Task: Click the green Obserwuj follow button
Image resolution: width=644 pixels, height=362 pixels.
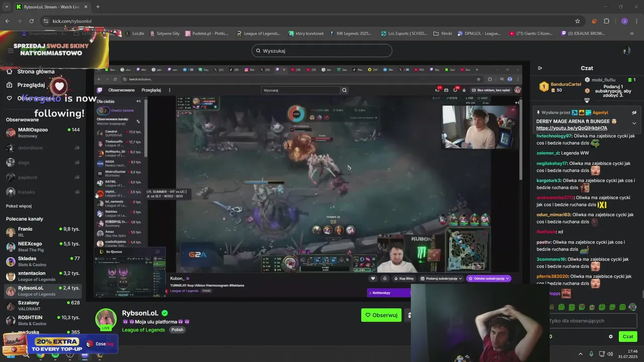Action: (x=381, y=315)
